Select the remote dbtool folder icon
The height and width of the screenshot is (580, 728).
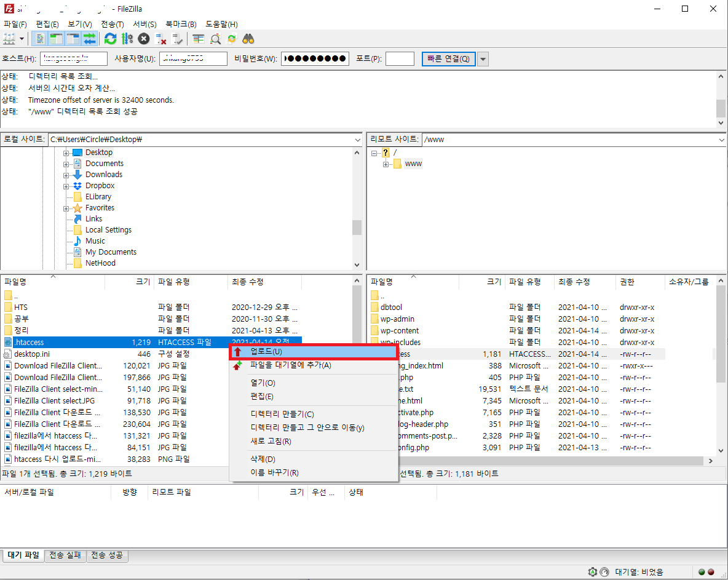[374, 308]
